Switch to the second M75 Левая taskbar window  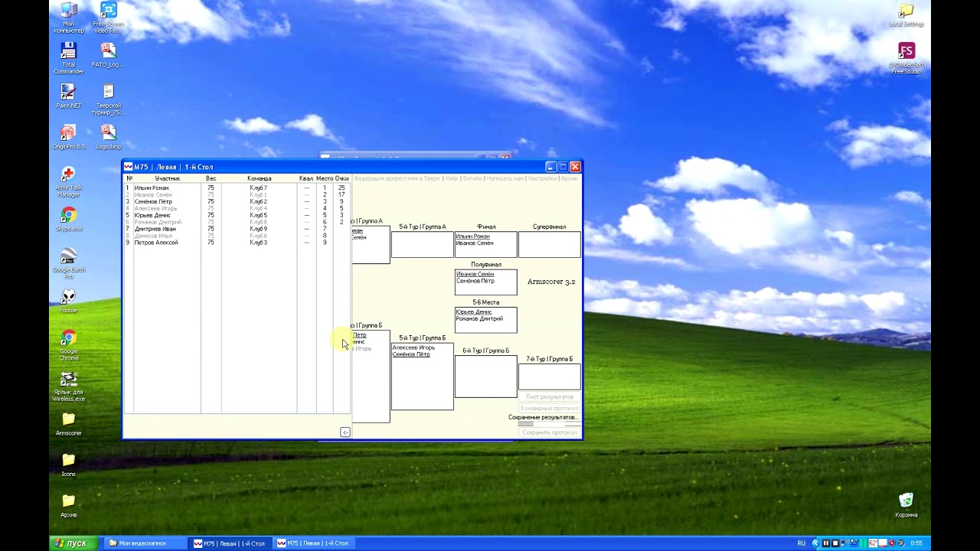(313, 543)
